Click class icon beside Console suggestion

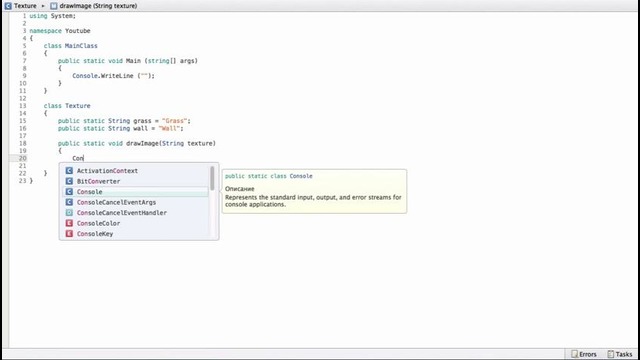[x=69, y=192]
